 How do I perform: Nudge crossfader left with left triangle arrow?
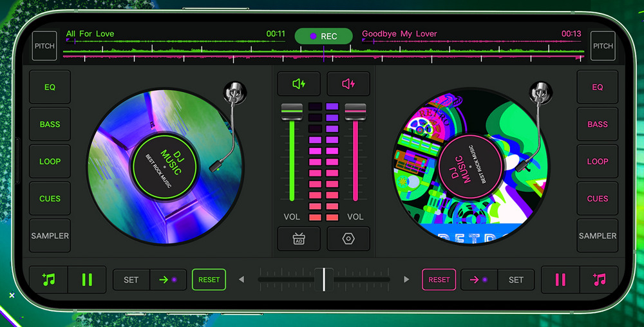pyautogui.click(x=241, y=279)
